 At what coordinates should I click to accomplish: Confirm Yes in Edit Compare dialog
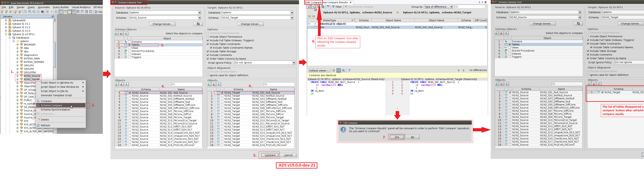(x=397, y=137)
